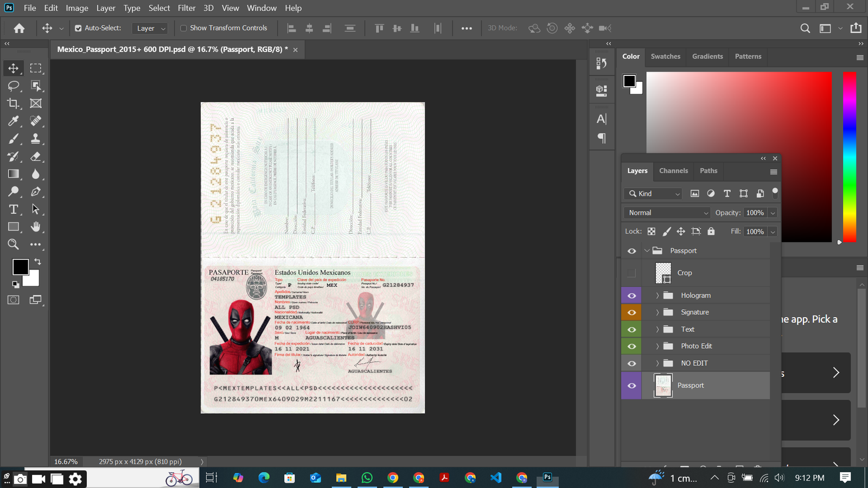Click the foreground color swatch in toolbar
The width and height of the screenshot is (868, 488).
pos(21,267)
